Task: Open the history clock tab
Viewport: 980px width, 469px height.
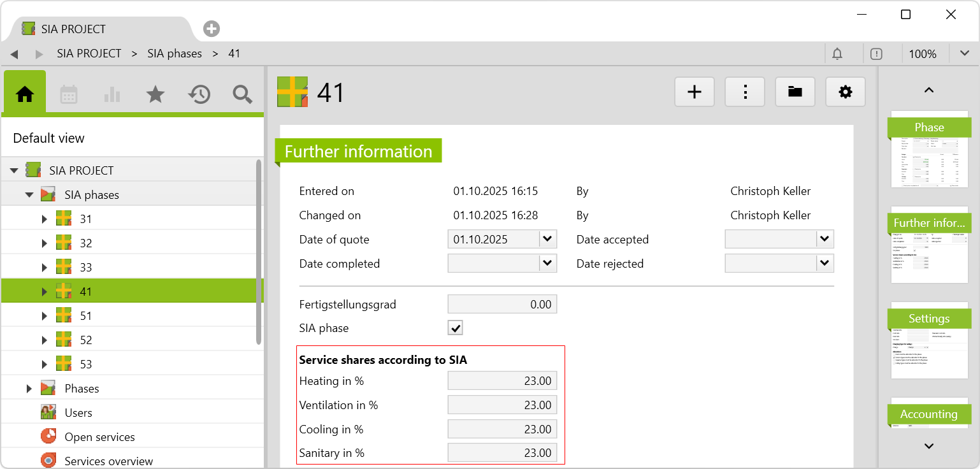Action: click(199, 94)
